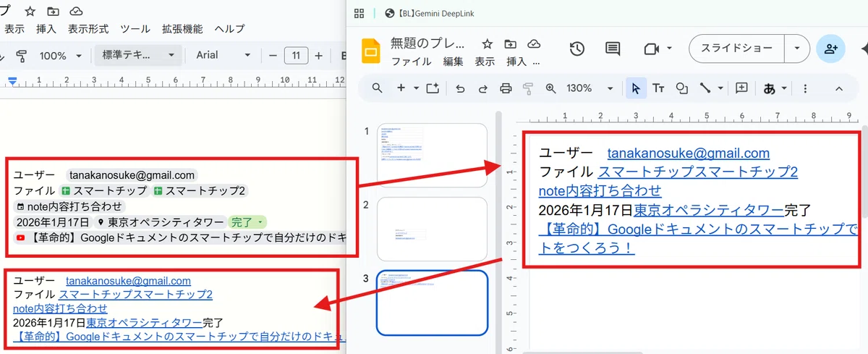Open the browser tab groups grid icon
This screenshot has height=354, width=868.
point(359,13)
